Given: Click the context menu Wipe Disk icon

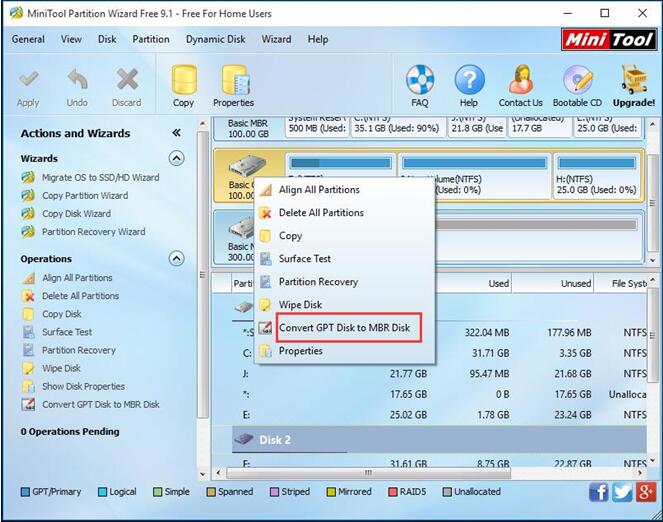Looking at the screenshot, I should pyautogui.click(x=266, y=305).
